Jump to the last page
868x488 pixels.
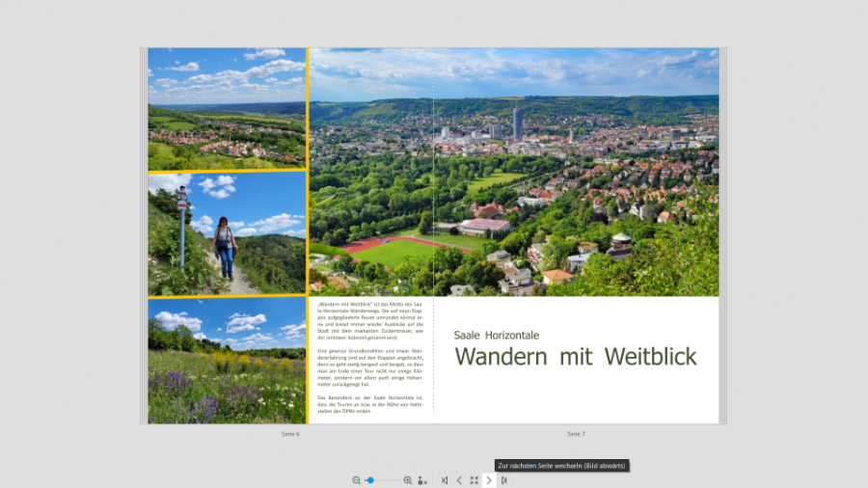pyautogui.click(x=503, y=480)
